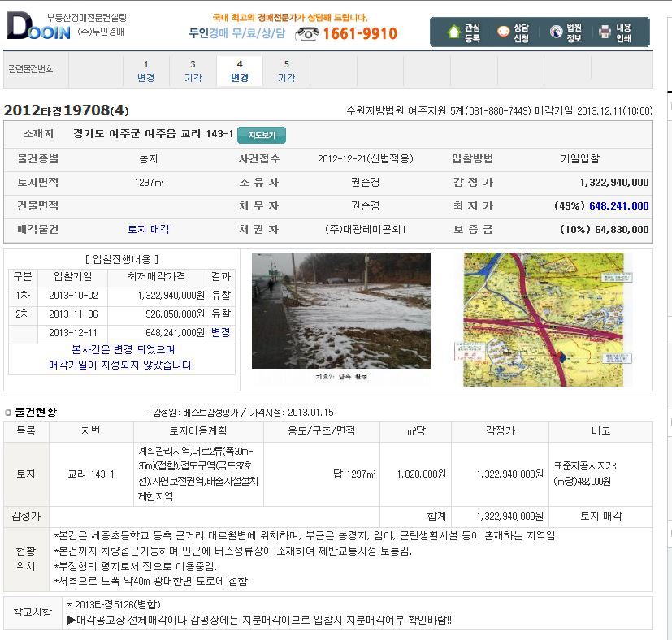Open the colored zoning map image
This screenshot has width=672, height=640.
pyautogui.click(x=544, y=319)
